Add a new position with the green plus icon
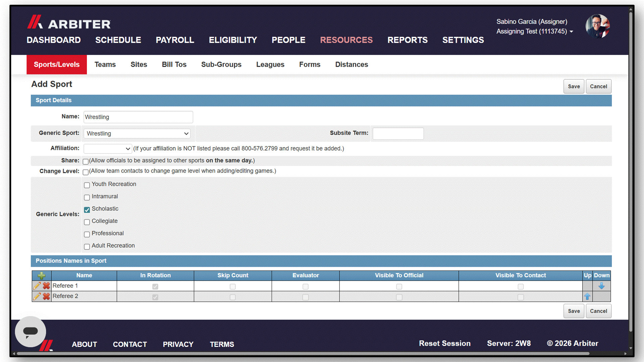This screenshot has height=362, width=644. (x=42, y=276)
